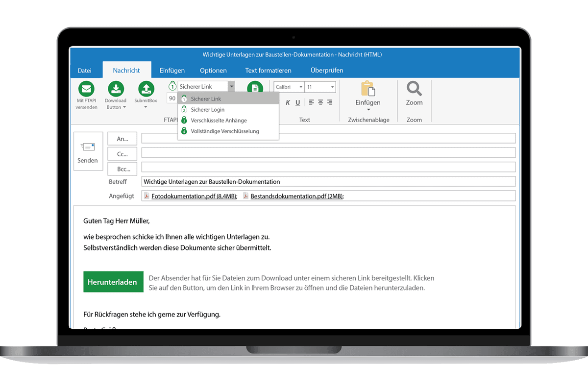Click into the An recipient field
The width and height of the screenshot is (588, 392).
coord(328,138)
